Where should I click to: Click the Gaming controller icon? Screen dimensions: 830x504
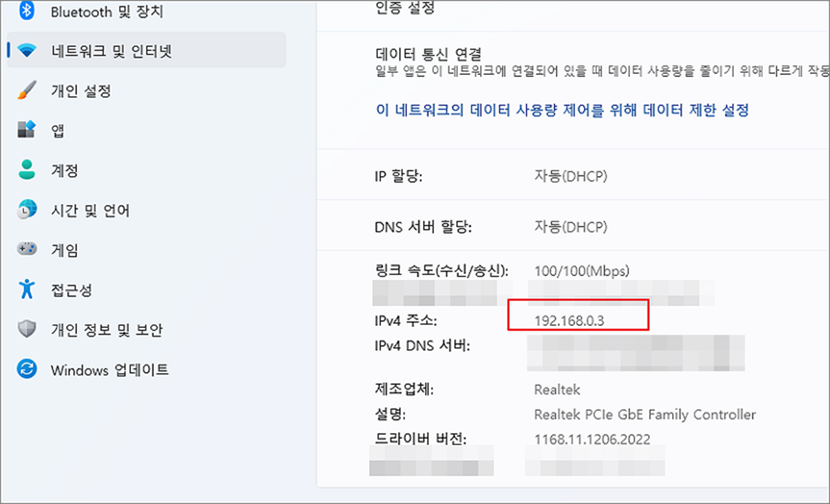[x=27, y=250]
